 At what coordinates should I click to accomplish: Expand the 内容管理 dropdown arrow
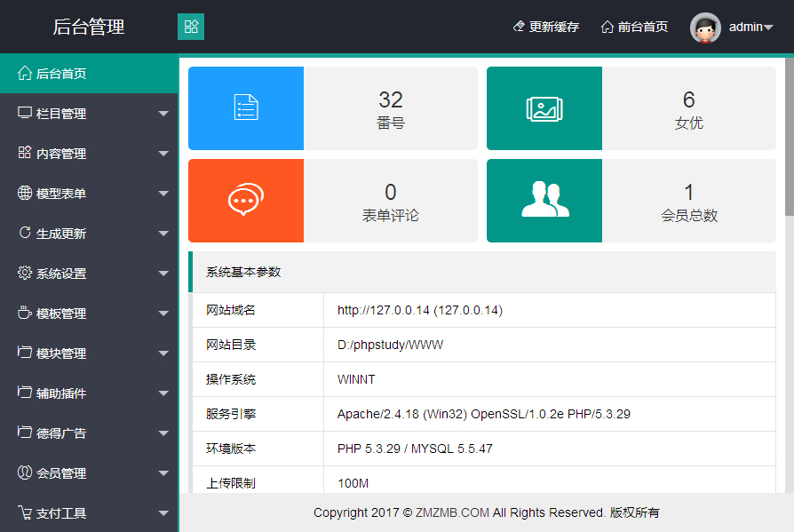tap(163, 154)
